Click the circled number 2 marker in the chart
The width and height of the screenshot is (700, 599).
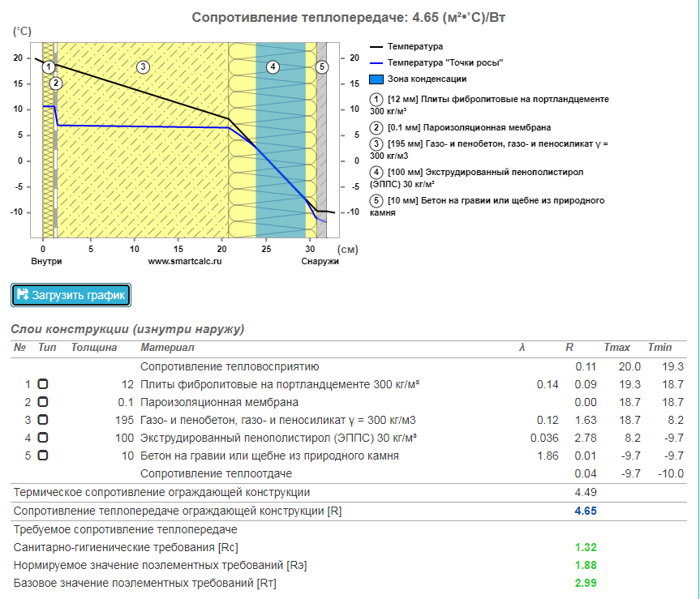click(55, 83)
